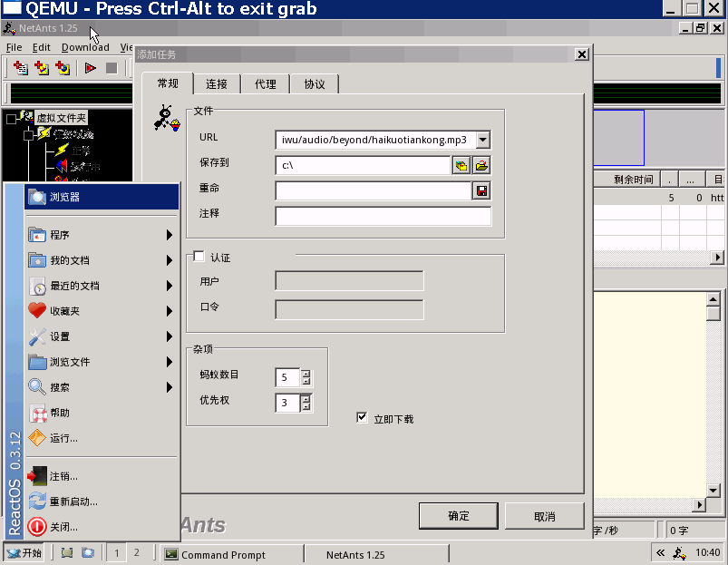Switch to the 协议 tab
The height and width of the screenshot is (565, 728).
(x=315, y=84)
